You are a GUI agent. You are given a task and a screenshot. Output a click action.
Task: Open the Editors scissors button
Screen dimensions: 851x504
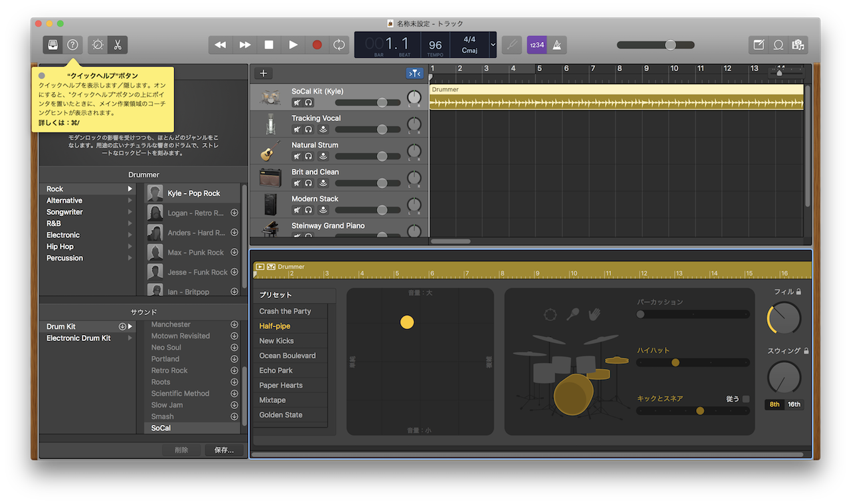click(118, 45)
